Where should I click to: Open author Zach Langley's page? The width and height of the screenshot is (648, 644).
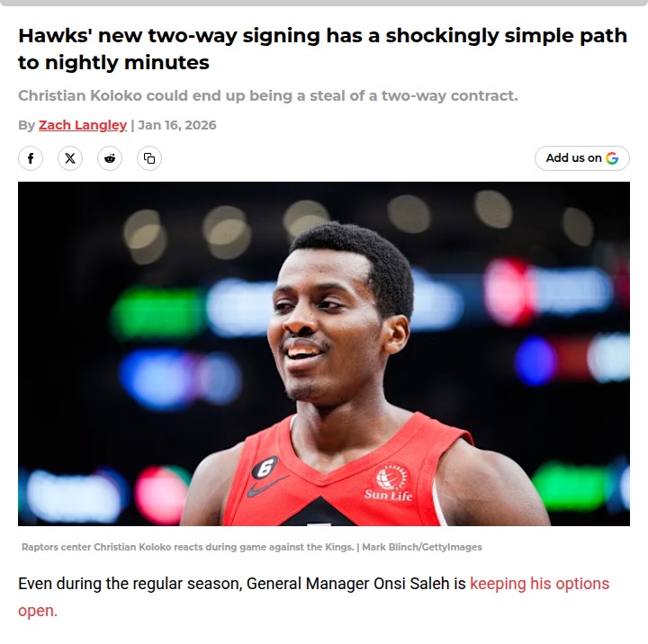[83, 125]
